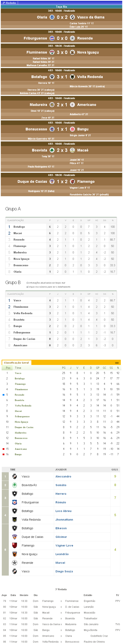This screenshot has height=644, width=123.
Task: Click Botafogo's points in Grupo A table
Action: (x=50, y=227)
